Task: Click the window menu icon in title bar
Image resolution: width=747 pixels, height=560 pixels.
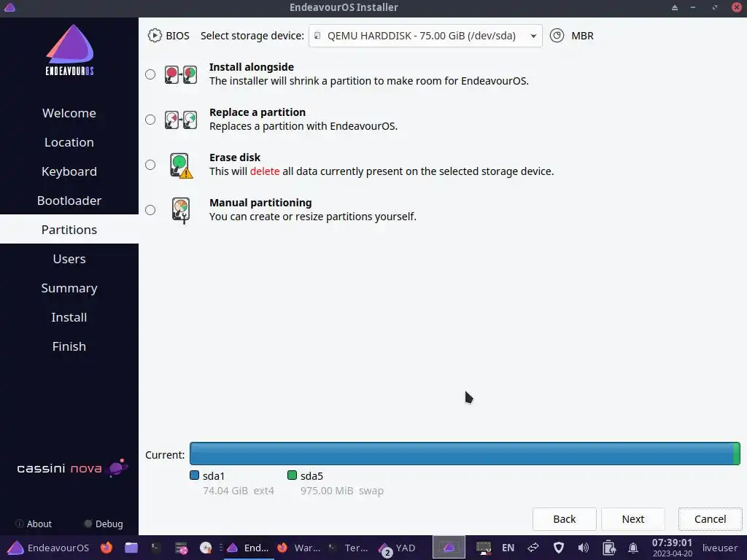Action: point(9,7)
